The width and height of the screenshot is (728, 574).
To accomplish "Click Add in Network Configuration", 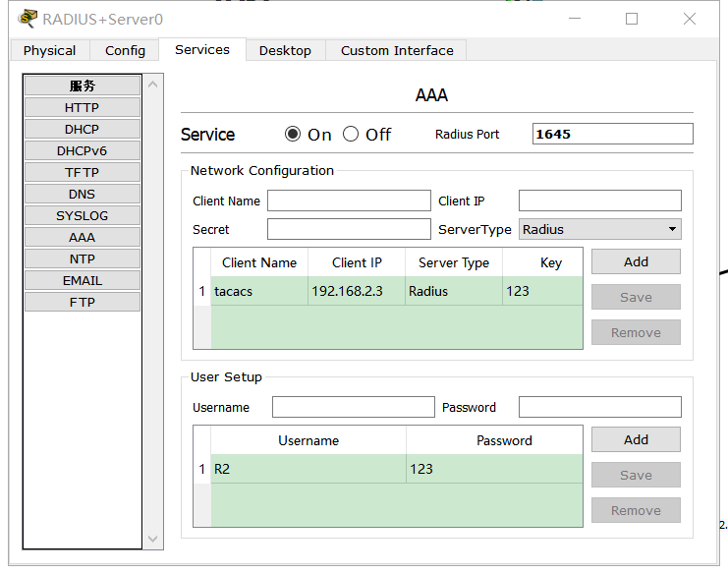I will (x=636, y=261).
